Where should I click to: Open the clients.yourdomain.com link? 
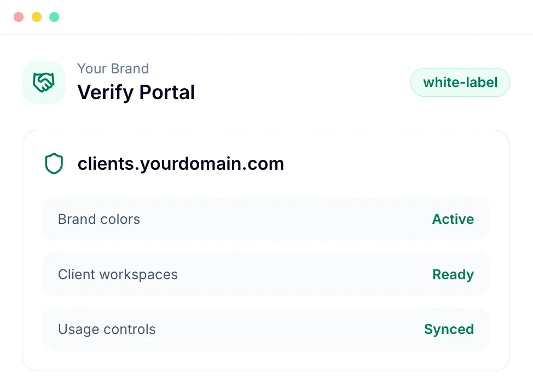pyautogui.click(x=181, y=163)
